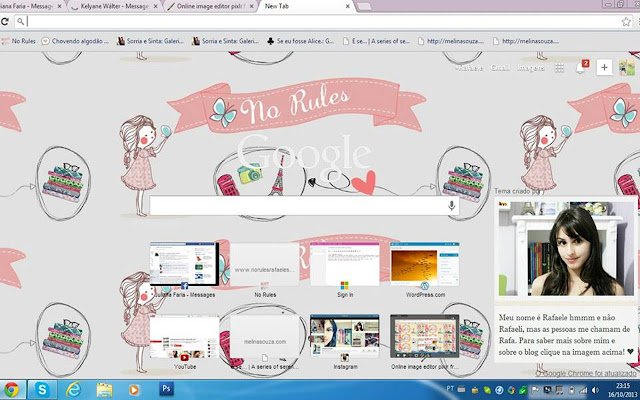Close the Online image editor pixlr tab

pos(251,7)
